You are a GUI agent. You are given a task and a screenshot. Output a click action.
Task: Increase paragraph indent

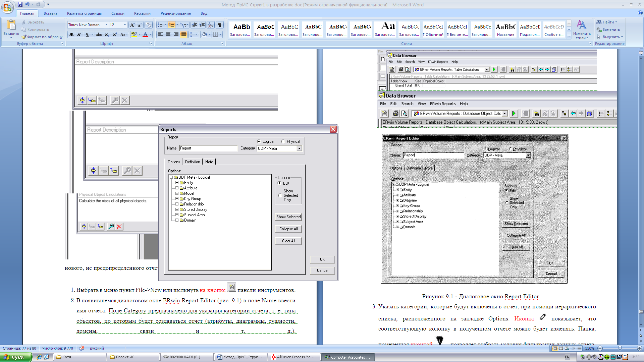(202, 25)
